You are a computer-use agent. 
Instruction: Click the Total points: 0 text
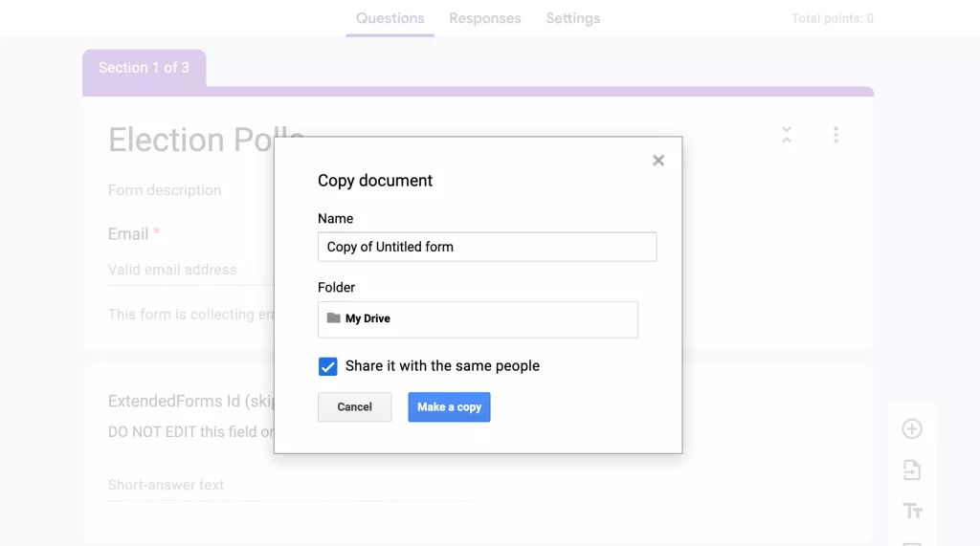tap(833, 19)
